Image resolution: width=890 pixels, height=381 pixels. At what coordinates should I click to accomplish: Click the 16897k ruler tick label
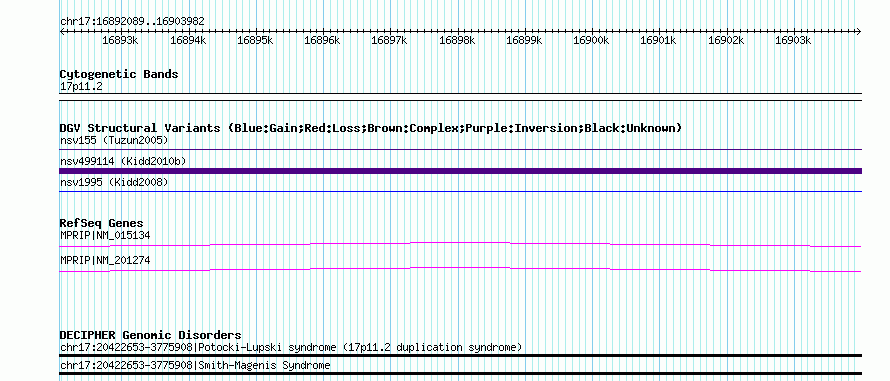[x=389, y=40]
